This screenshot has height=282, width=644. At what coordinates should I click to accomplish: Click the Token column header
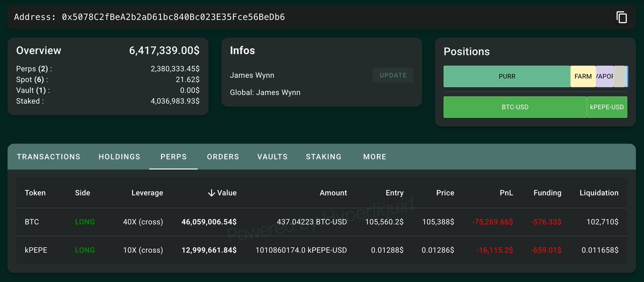point(35,193)
